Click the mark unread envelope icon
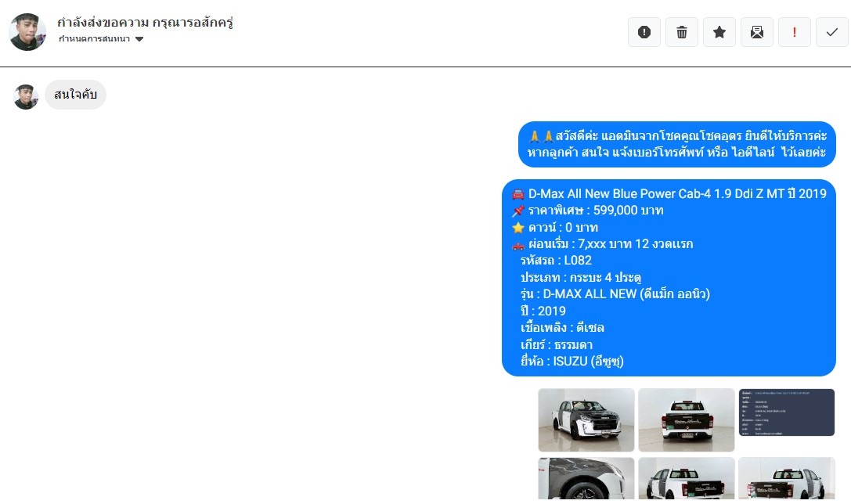Screen dimensions: 851x504 coord(756,32)
